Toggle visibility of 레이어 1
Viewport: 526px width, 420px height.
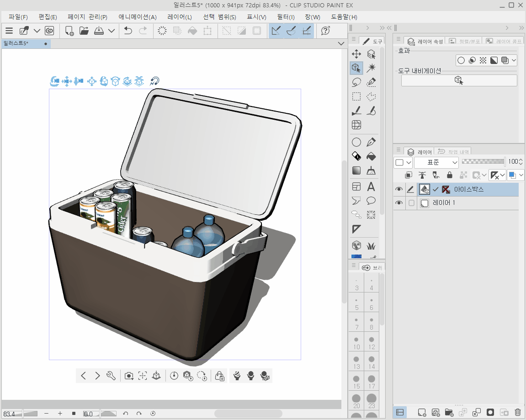399,203
